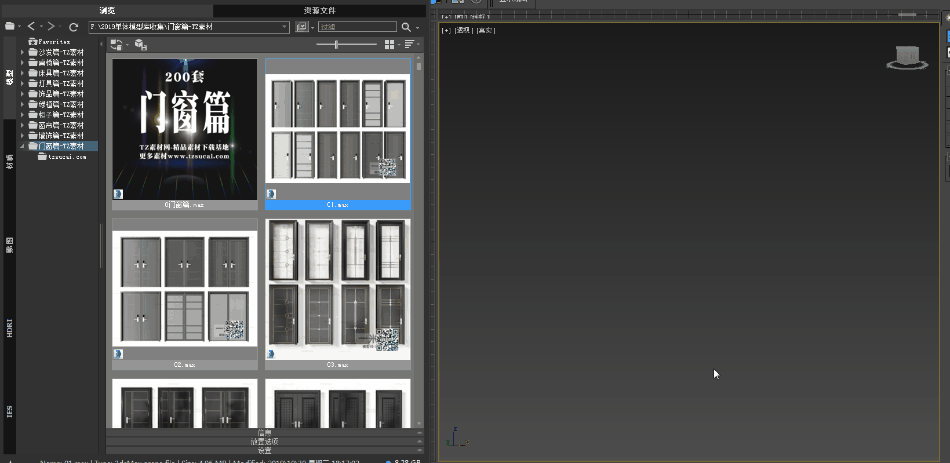This screenshot has width=950, height=463.
Task: Open the folder path dropdown arrow
Action: point(285,27)
